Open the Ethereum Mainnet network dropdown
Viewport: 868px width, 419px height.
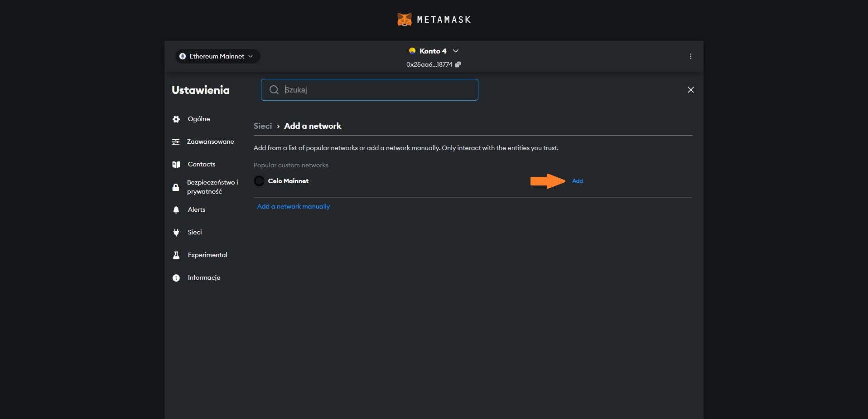pos(217,56)
